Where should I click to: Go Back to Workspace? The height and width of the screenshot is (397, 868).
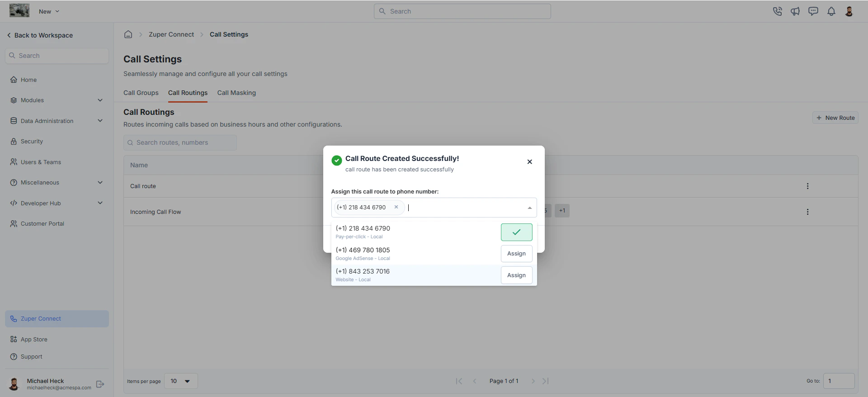(40, 35)
